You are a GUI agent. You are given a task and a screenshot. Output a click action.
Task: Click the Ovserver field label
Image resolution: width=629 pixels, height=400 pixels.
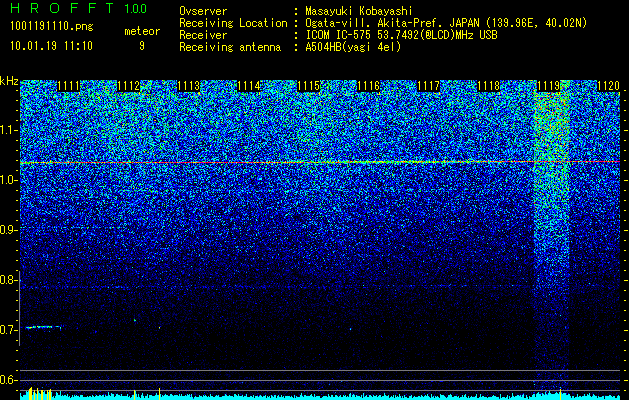[203, 12]
